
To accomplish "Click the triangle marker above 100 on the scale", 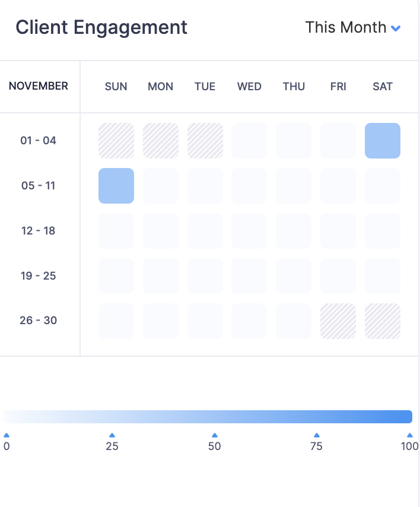I will [x=410, y=435].
